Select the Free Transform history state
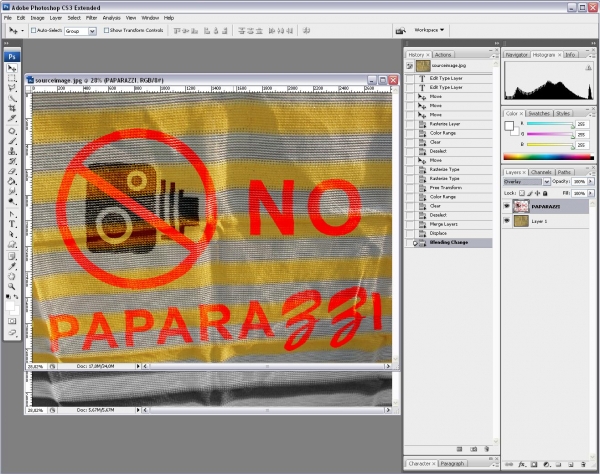600x474 pixels. pos(449,187)
